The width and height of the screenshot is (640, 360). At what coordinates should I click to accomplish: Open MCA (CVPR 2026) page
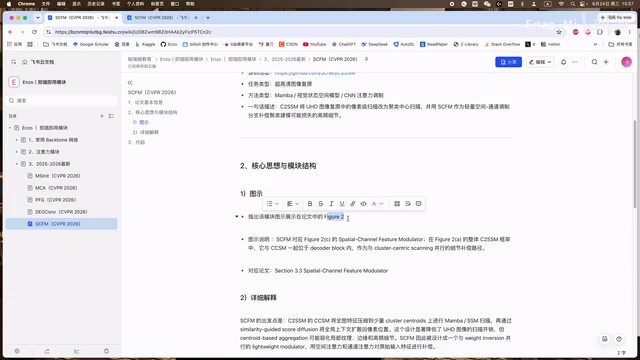(x=56, y=188)
